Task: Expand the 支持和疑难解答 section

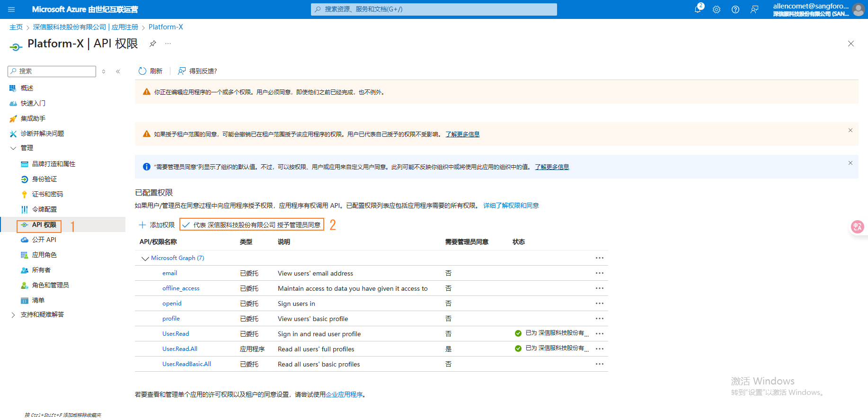Action: point(13,315)
